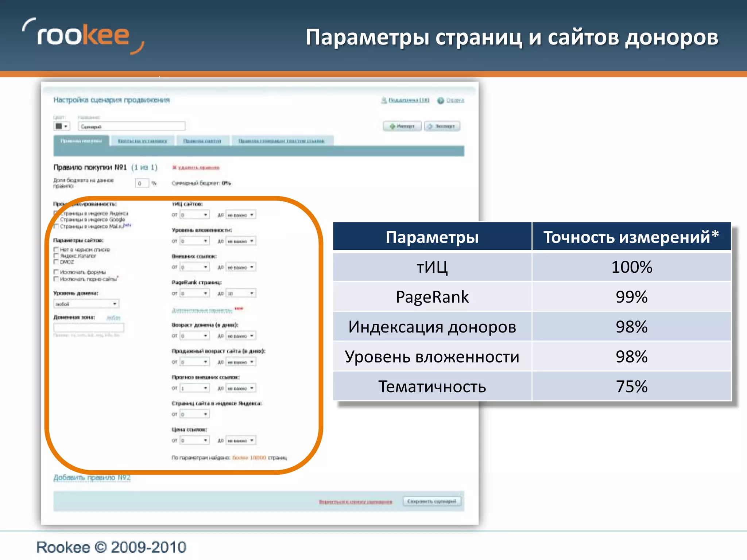Open 'Внешних ссылок' to dropdown
The image size is (747, 560).
(241, 267)
